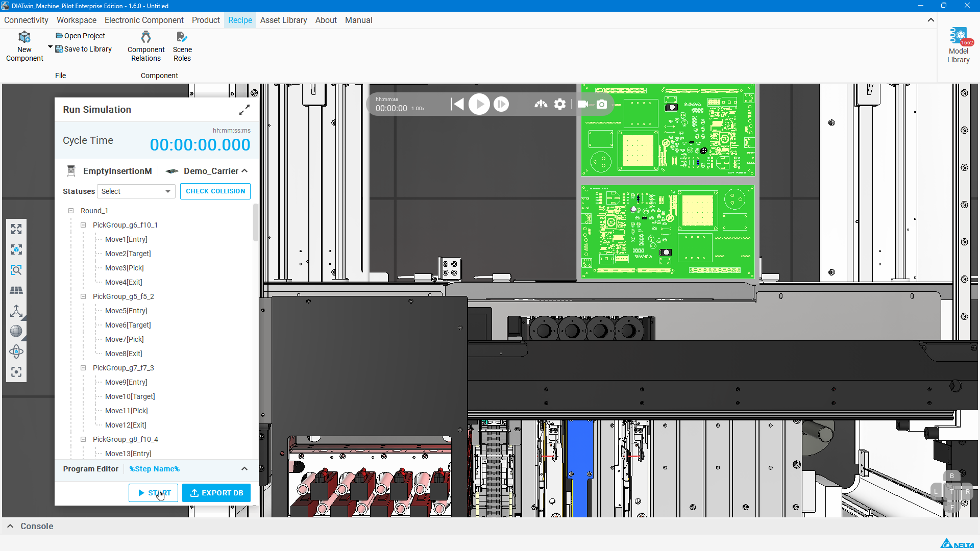This screenshot has width=980, height=551.
Task: Open the Scene Roles tool
Action: [182, 46]
